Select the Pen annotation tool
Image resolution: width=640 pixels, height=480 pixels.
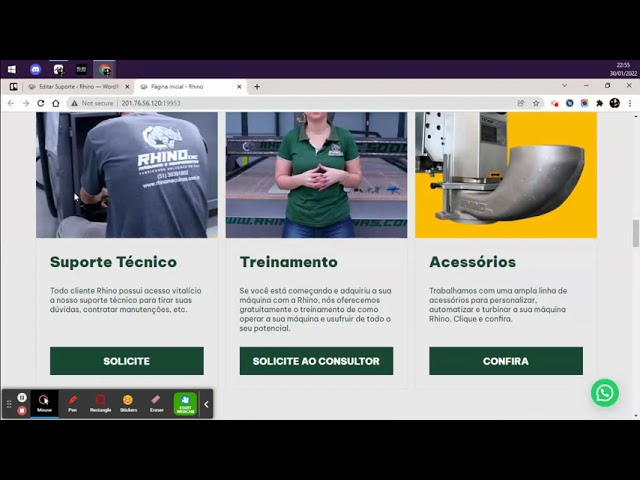pos(72,404)
